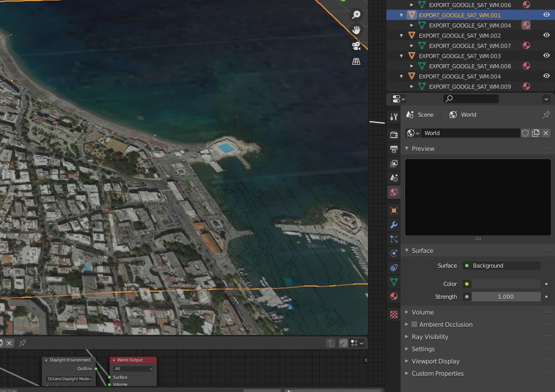Switch to the Render Properties tab
Screen dimensions: 555x392
tap(393, 134)
